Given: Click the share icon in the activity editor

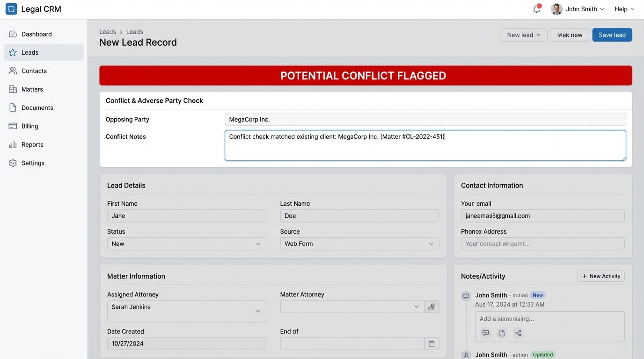Looking at the screenshot, I should click(x=518, y=333).
